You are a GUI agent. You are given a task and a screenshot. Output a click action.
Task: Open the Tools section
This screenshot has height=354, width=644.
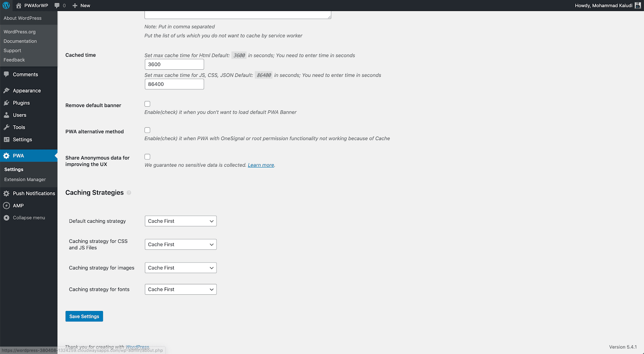[x=19, y=127]
